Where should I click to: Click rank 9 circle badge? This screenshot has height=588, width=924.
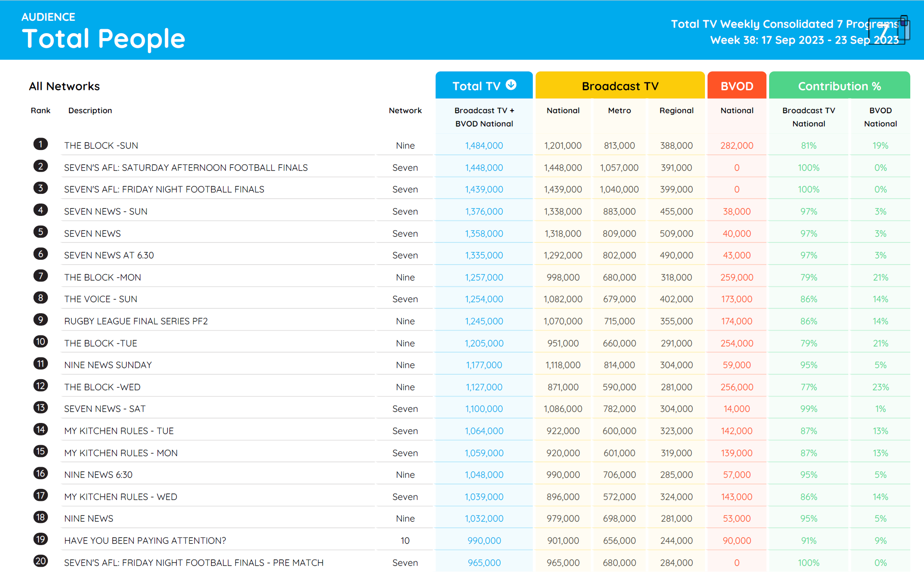tap(41, 320)
